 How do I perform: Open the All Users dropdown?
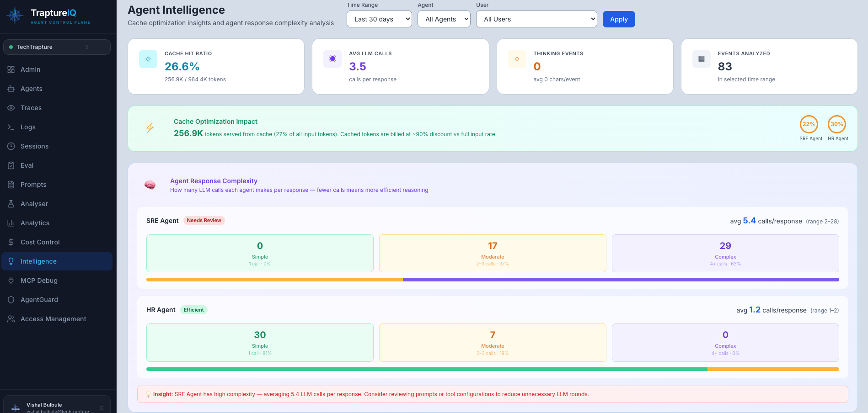click(536, 19)
